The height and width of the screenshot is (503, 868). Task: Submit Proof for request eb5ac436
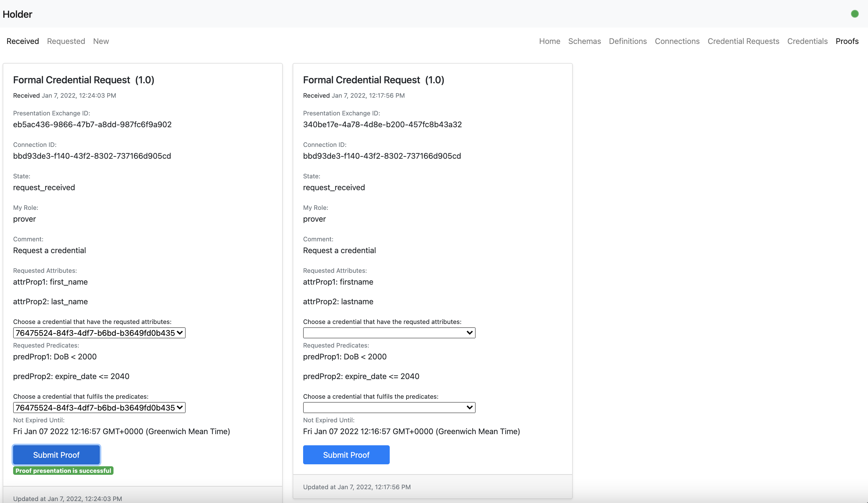coord(56,454)
